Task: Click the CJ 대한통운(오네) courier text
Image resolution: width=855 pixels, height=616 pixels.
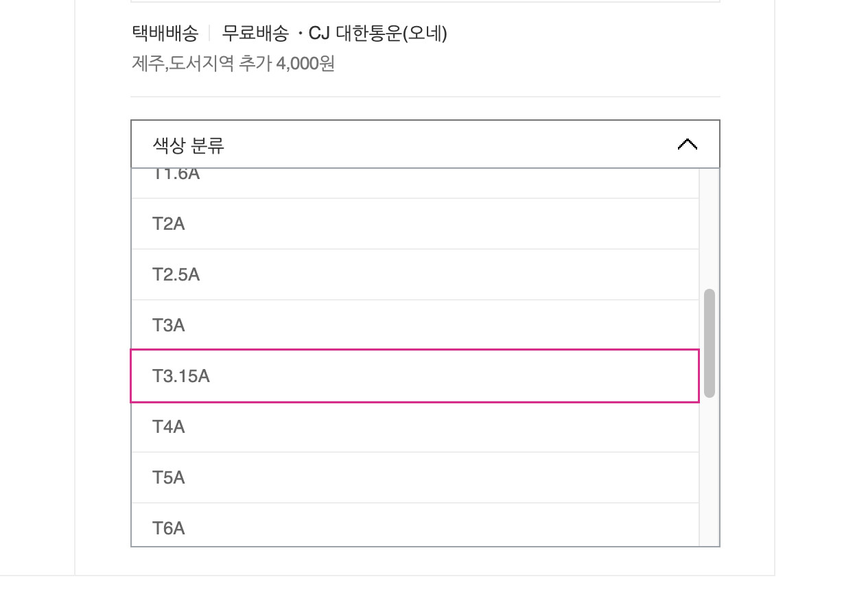Action: click(x=378, y=33)
